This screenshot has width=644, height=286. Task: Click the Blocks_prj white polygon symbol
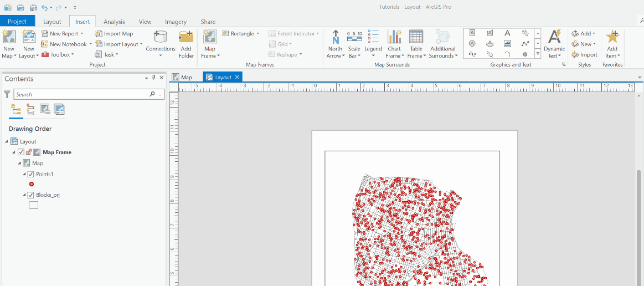34,205
